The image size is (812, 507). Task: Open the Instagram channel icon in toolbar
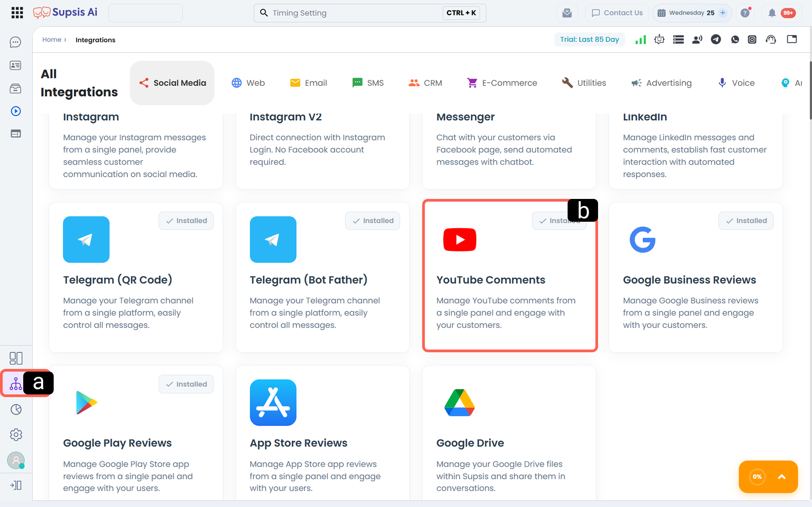(752, 39)
